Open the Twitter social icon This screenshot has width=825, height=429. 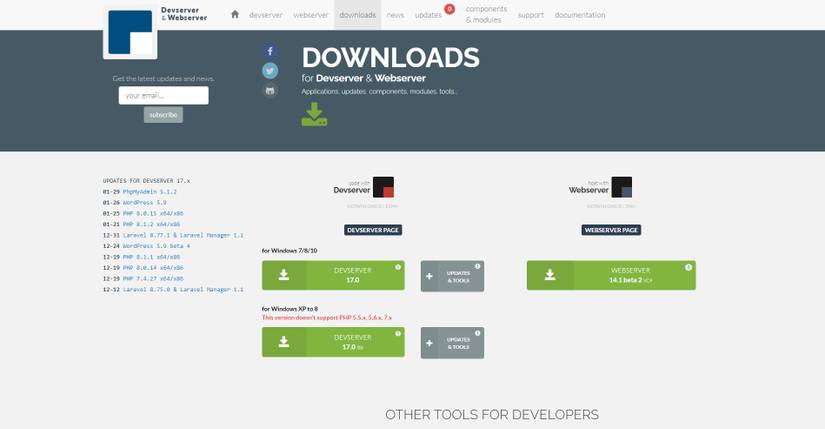coord(270,71)
